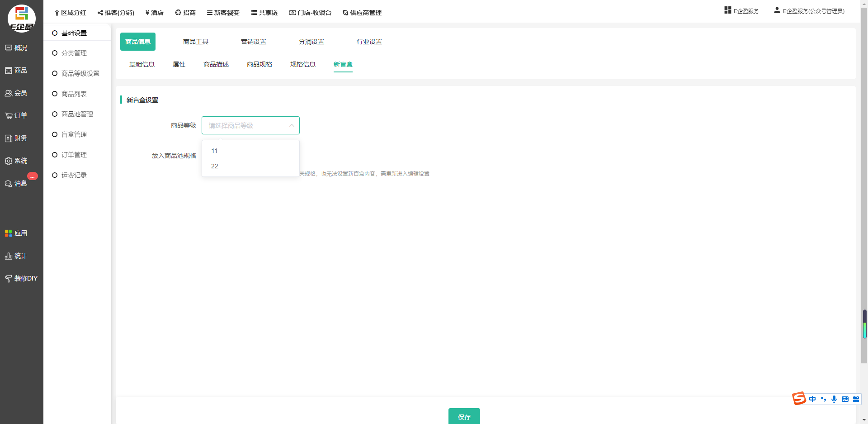The image size is (868, 424).
Task: Choose option 11 in level dropdown
Action: pos(214,151)
